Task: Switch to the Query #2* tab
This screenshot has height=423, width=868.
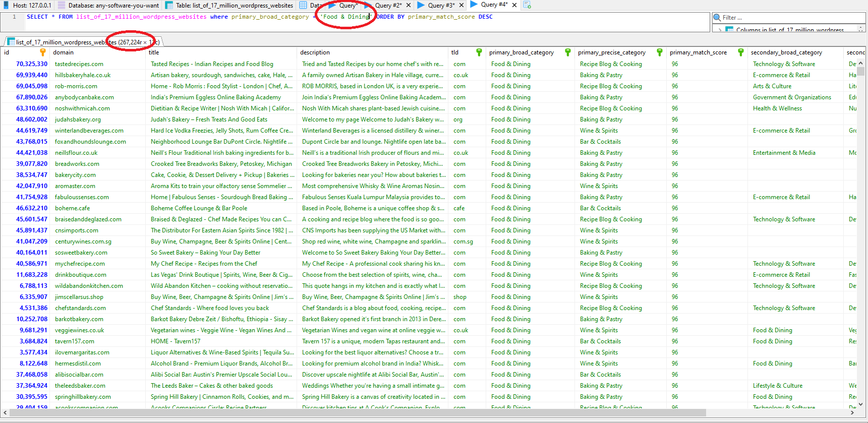Action: point(388,5)
